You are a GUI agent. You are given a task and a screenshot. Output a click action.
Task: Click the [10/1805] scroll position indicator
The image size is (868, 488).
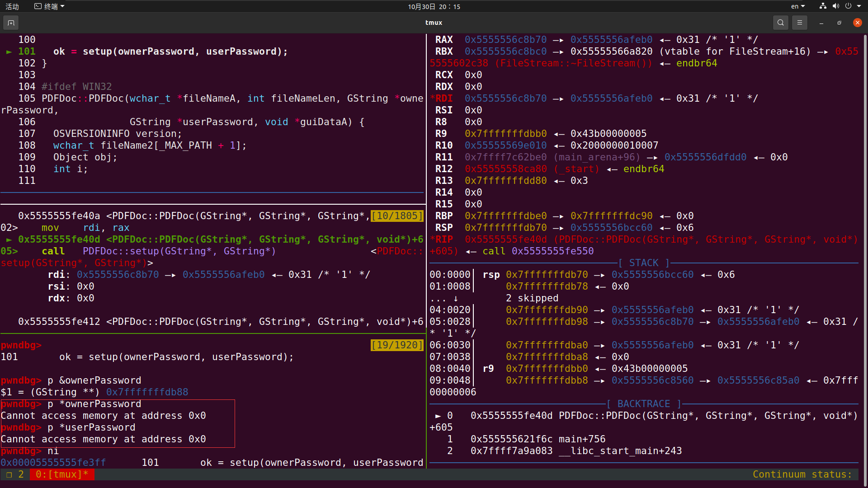pyautogui.click(x=397, y=216)
